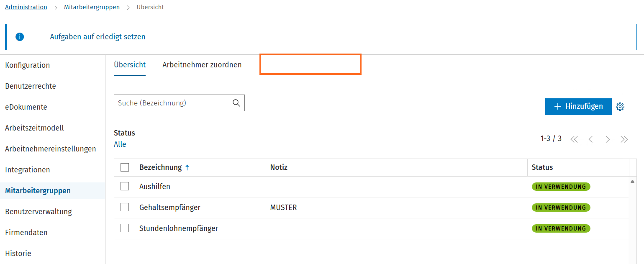The height and width of the screenshot is (264, 644).
Task: Click the Aushilfen row name
Action: pyautogui.click(x=155, y=187)
